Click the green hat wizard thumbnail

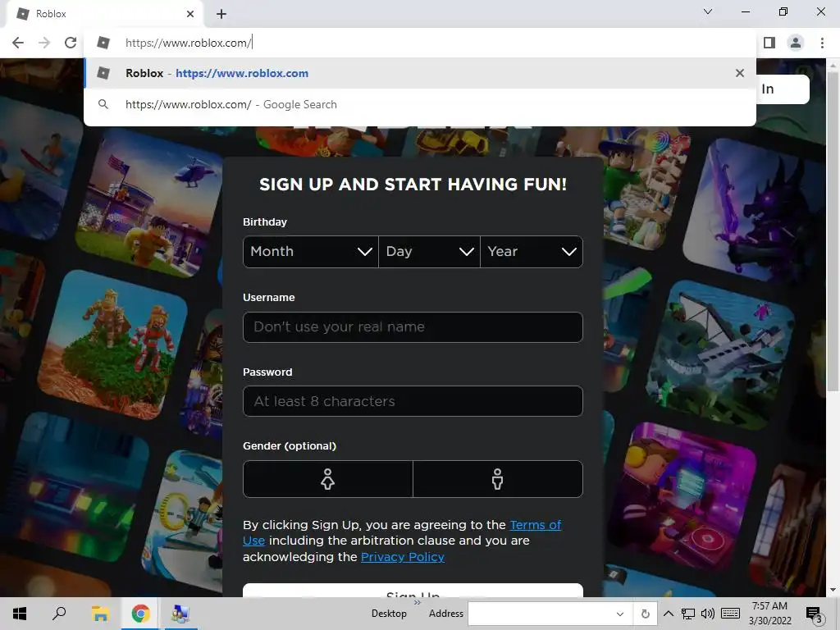[x=643, y=190]
